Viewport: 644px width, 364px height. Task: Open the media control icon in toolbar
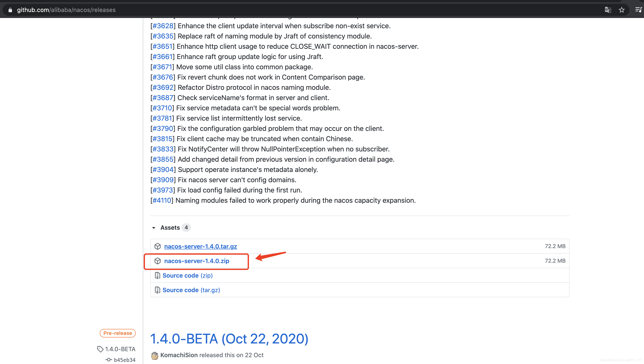(638, 10)
